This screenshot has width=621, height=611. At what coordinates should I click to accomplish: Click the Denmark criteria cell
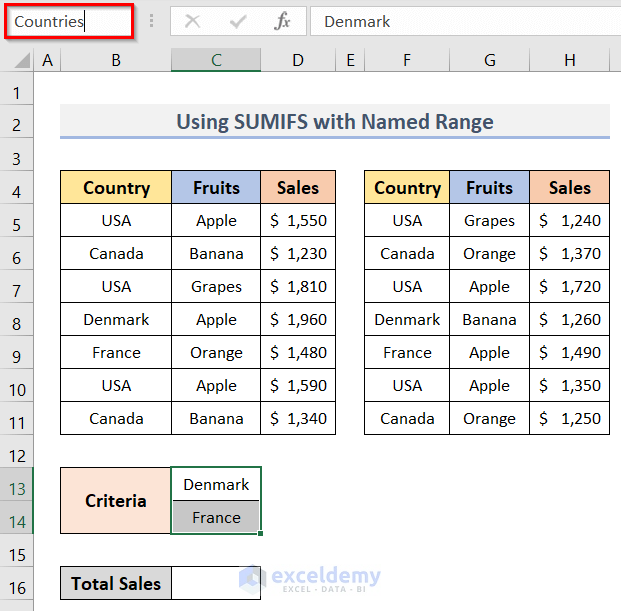(216, 485)
